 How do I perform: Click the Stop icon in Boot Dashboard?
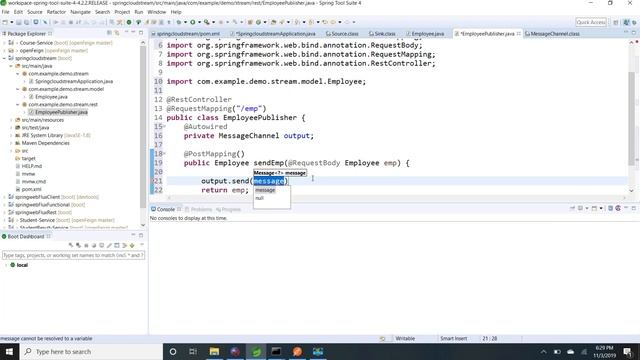click(x=86, y=245)
